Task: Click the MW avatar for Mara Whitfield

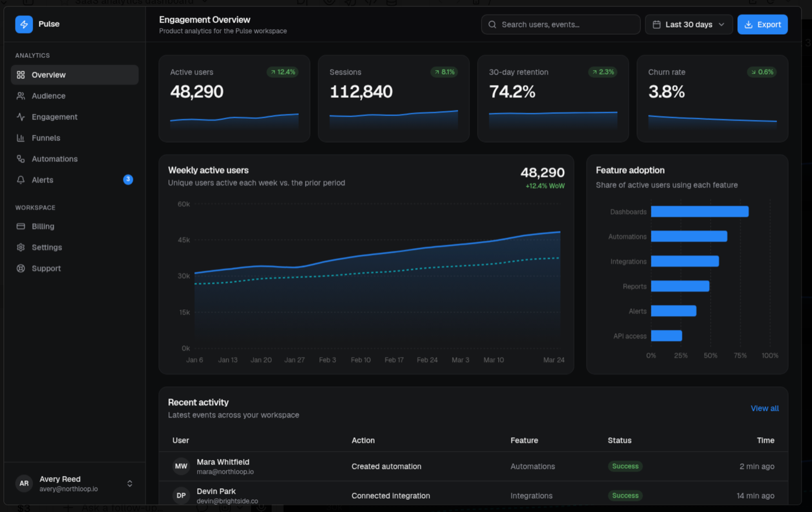Action: 181,466
